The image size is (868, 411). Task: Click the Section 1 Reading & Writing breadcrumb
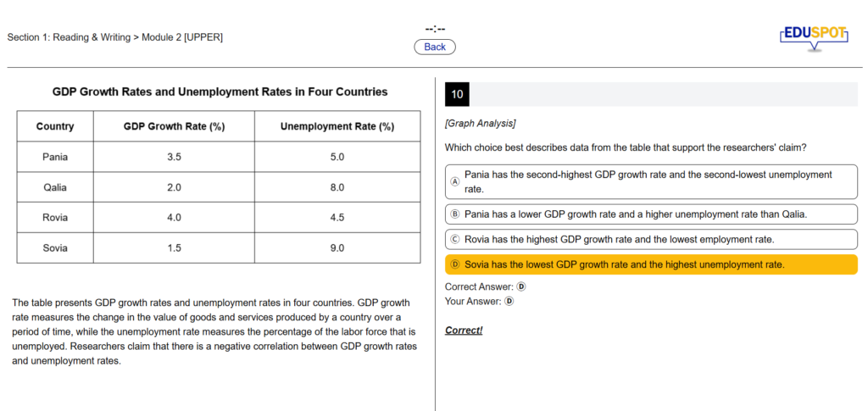click(x=114, y=37)
